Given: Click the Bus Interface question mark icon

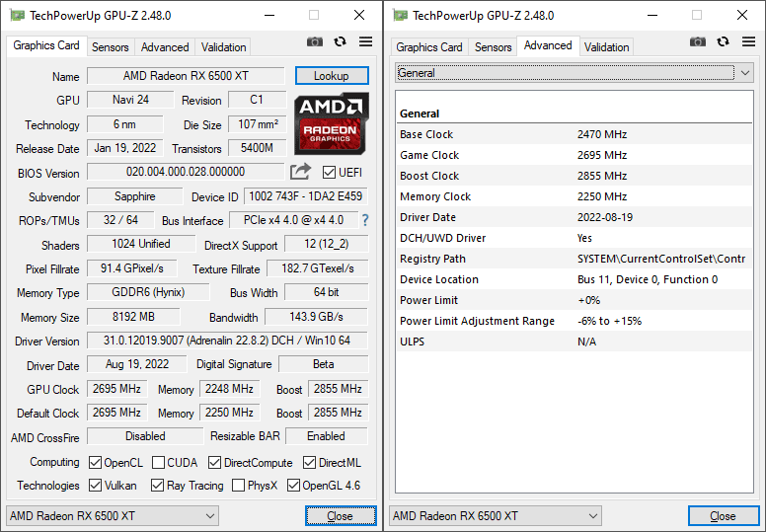Looking at the screenshot, I should 364,220.
